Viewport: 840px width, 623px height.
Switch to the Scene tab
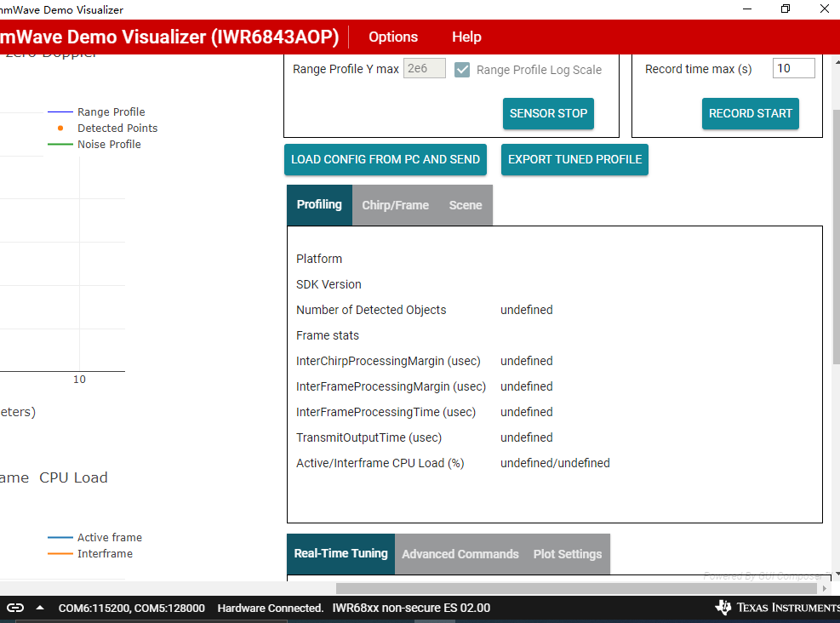pos(466,205)
